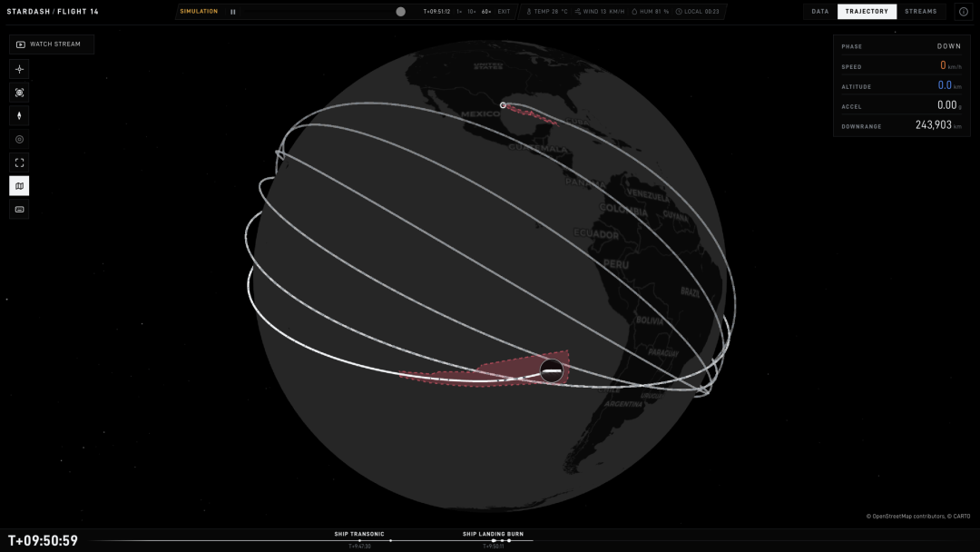This screenshot has width=980, height=552.
Task: Set simulation speed to 10x
Action: click(x=472, y=12)
